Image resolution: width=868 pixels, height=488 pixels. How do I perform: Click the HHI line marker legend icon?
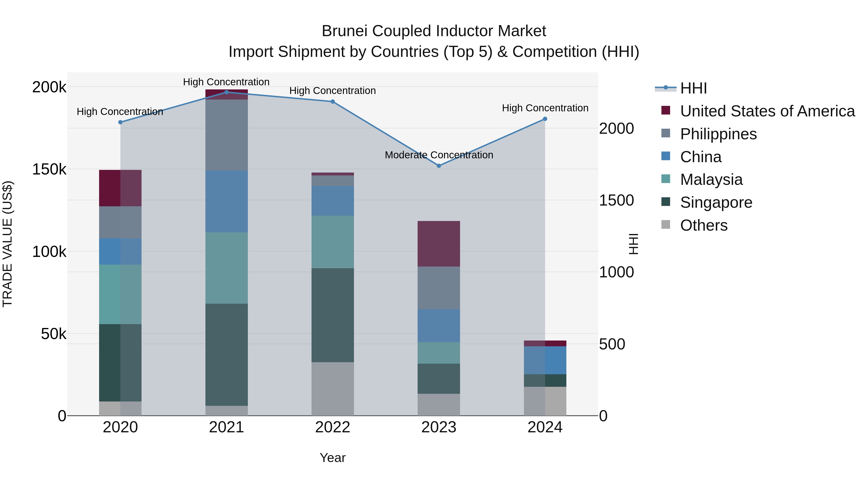click(x=665, y=88)
